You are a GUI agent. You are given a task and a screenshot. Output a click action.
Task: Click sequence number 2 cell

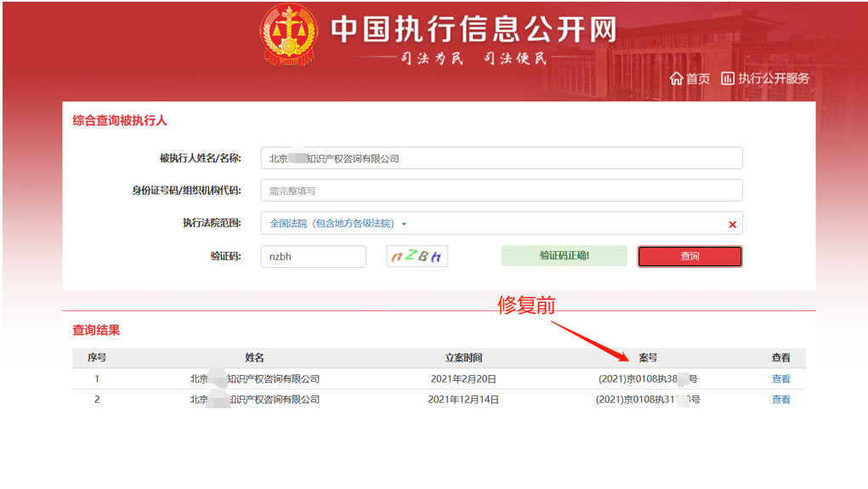click(97, 400)
